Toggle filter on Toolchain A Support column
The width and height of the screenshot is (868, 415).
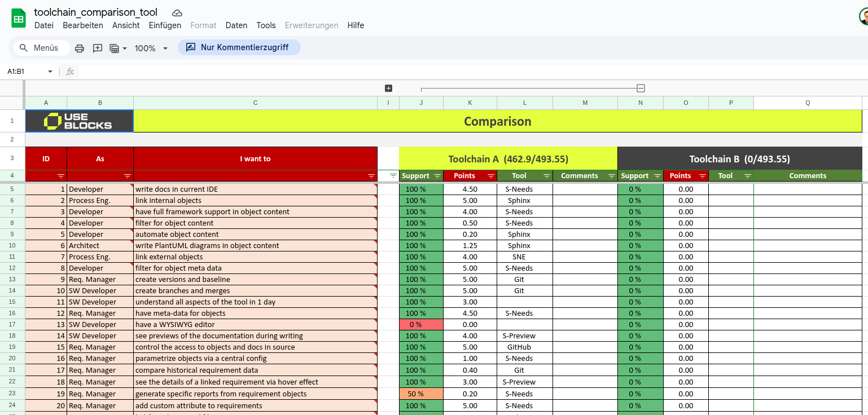click(437, 176)
